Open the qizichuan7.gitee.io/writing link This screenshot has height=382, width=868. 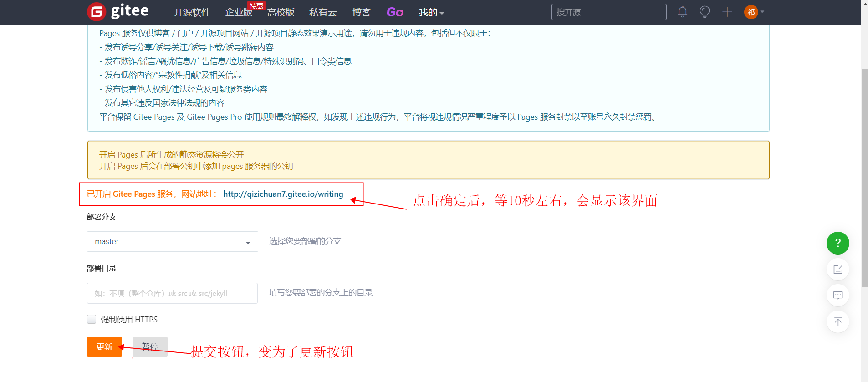pos(283,194)
